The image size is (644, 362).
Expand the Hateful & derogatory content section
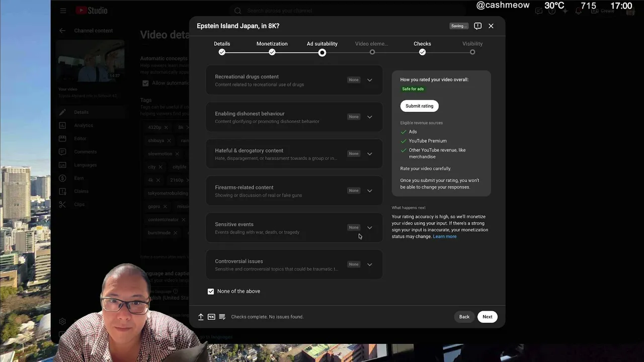point(370,154)
